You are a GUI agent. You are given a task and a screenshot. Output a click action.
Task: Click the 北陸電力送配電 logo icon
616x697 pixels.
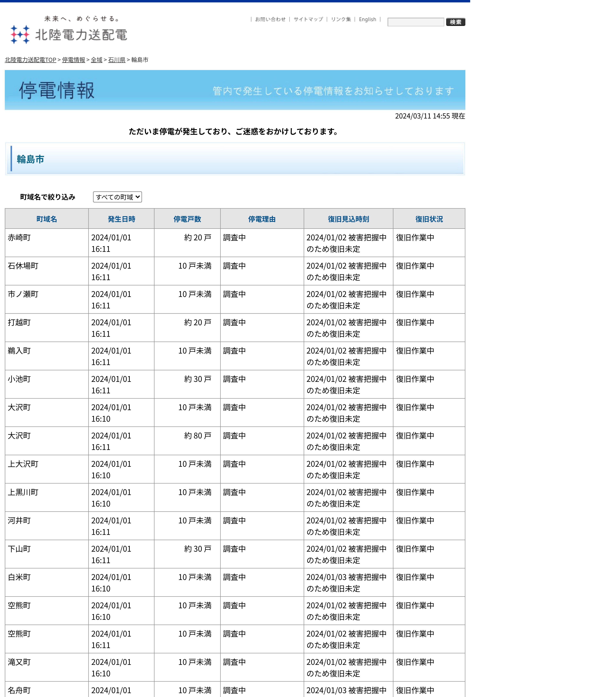(x=20, y=34)
